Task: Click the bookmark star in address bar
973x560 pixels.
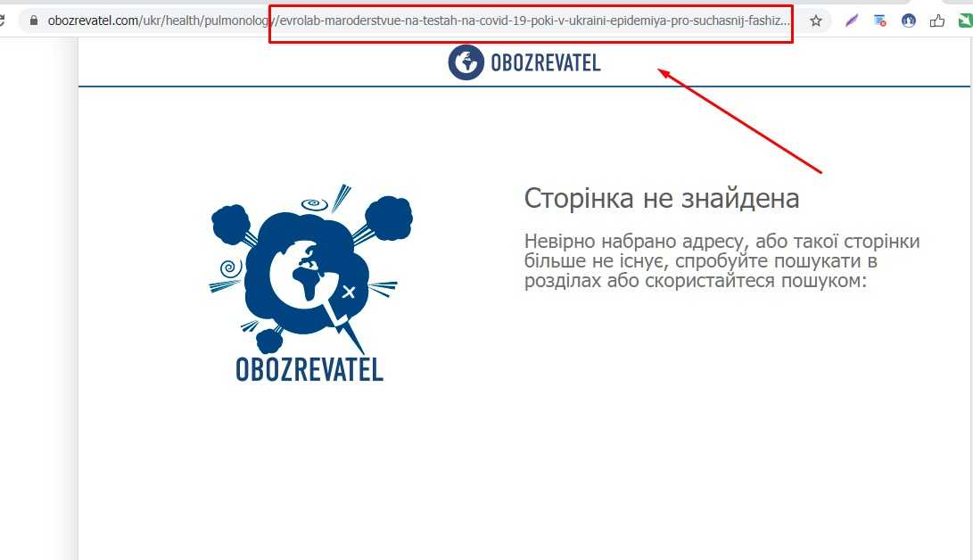Action: tap(815, 21)
